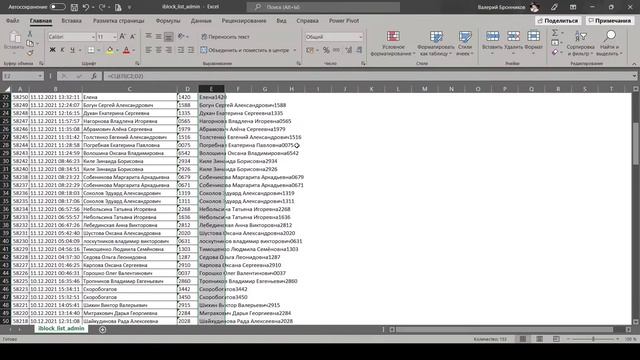Open the Формулы tab

(x=168, y=20)
